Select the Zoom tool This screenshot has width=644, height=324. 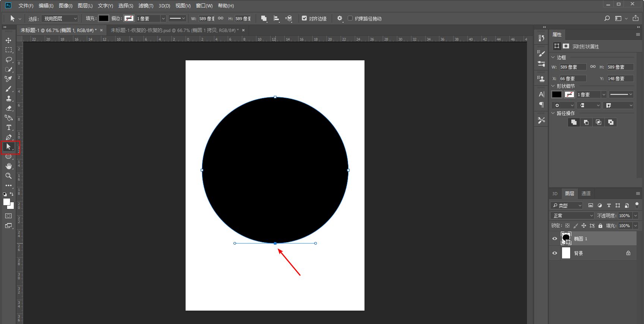(x=9, y=176)
